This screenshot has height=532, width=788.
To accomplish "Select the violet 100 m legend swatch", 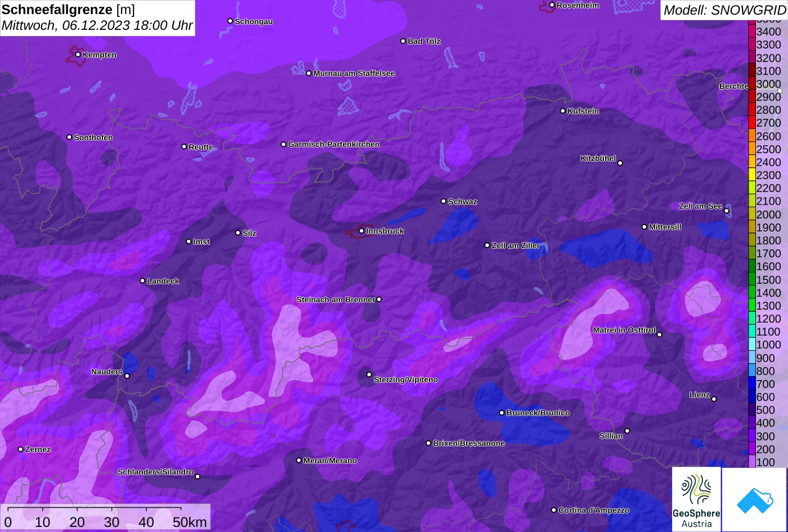I will [x=751, y=462].
